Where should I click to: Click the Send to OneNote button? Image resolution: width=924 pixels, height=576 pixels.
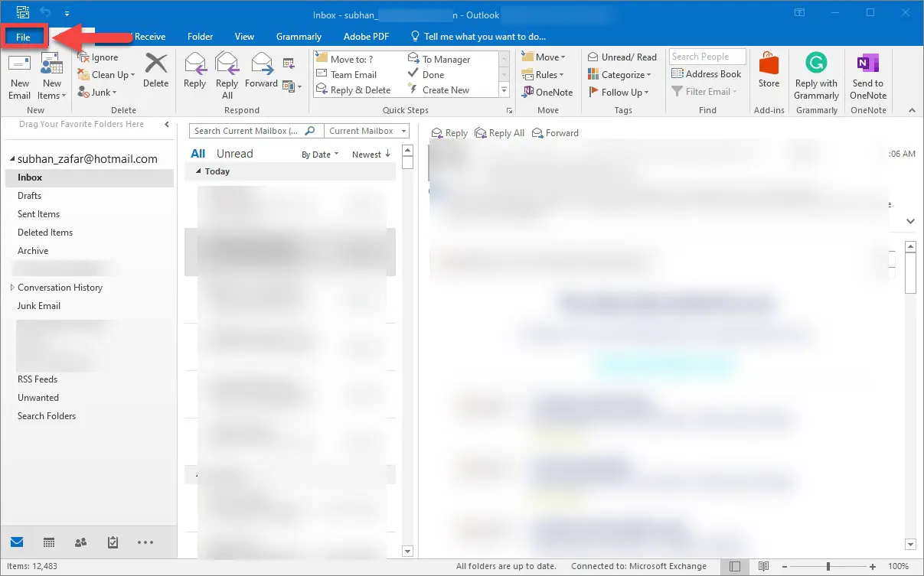coord(868,76)
